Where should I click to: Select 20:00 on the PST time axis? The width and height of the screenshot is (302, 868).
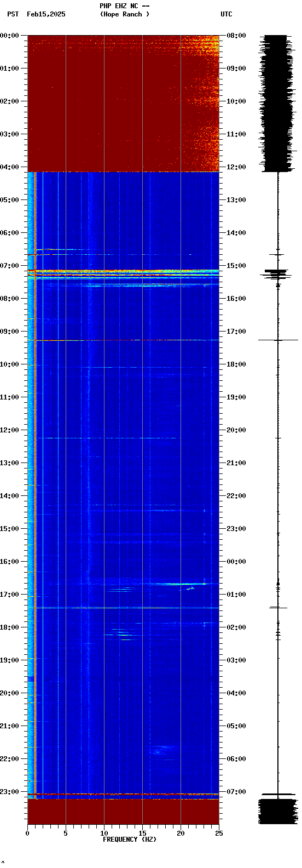click(9, 693)
